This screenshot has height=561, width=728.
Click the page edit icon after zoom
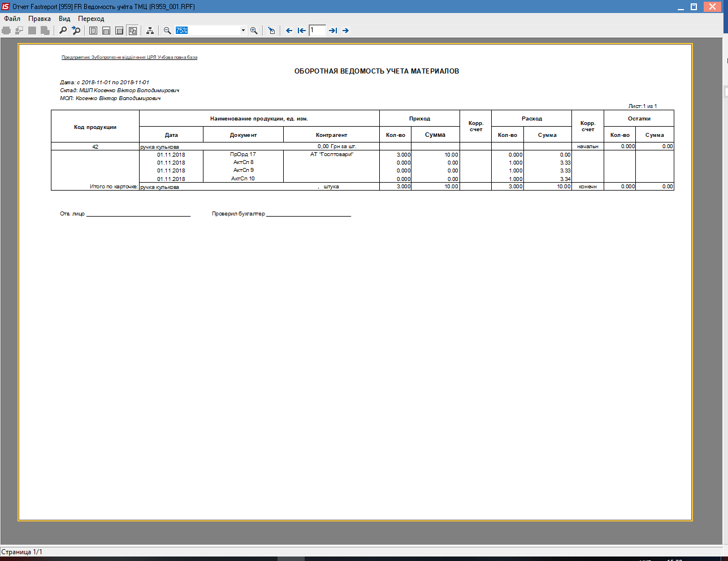(271, 31)
